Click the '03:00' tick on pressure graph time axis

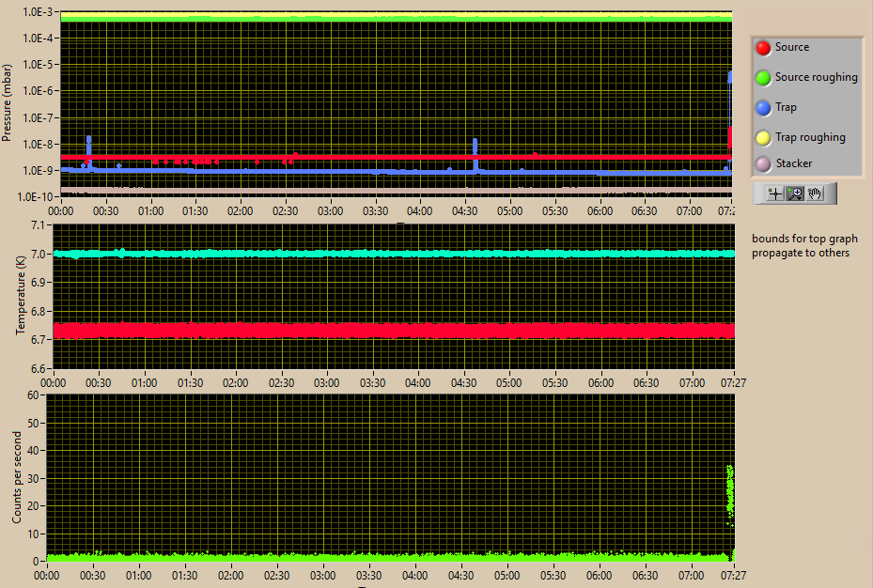[330, 211]
